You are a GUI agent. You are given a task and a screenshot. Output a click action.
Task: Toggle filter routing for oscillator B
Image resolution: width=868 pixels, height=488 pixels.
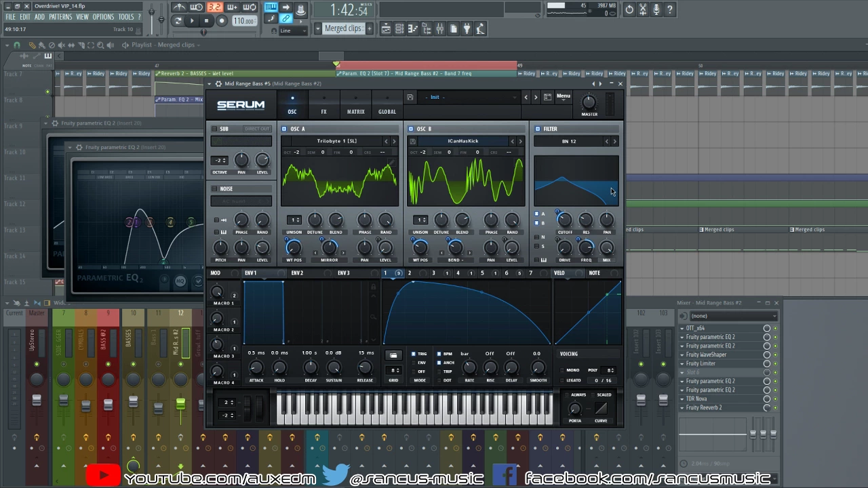(x=537, y=223)
